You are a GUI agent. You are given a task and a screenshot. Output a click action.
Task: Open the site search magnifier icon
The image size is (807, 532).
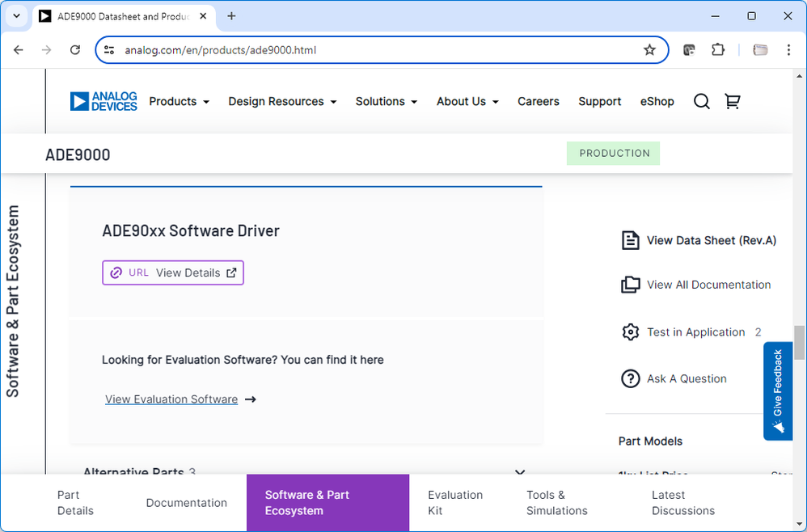702,101
